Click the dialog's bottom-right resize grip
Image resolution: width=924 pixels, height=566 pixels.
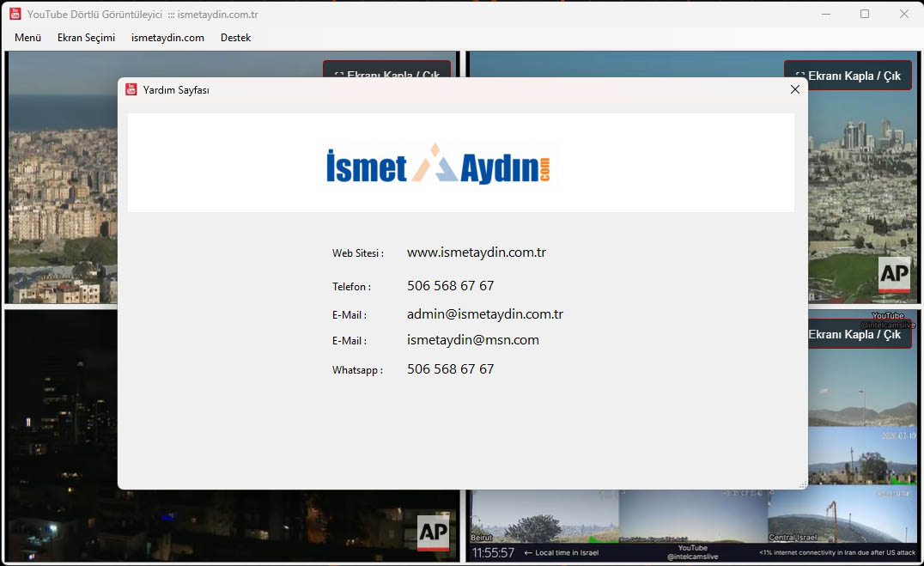pos(803,485)
